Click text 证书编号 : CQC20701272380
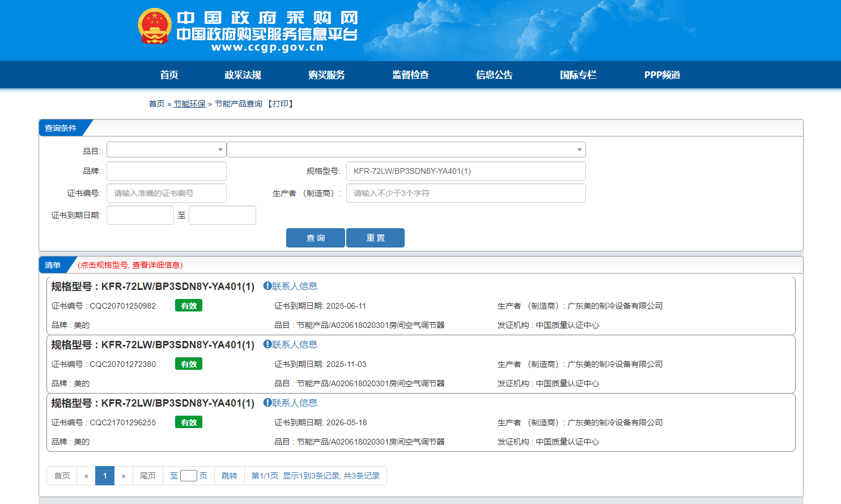This screenshot has width=841, height=504. [104, 364]
